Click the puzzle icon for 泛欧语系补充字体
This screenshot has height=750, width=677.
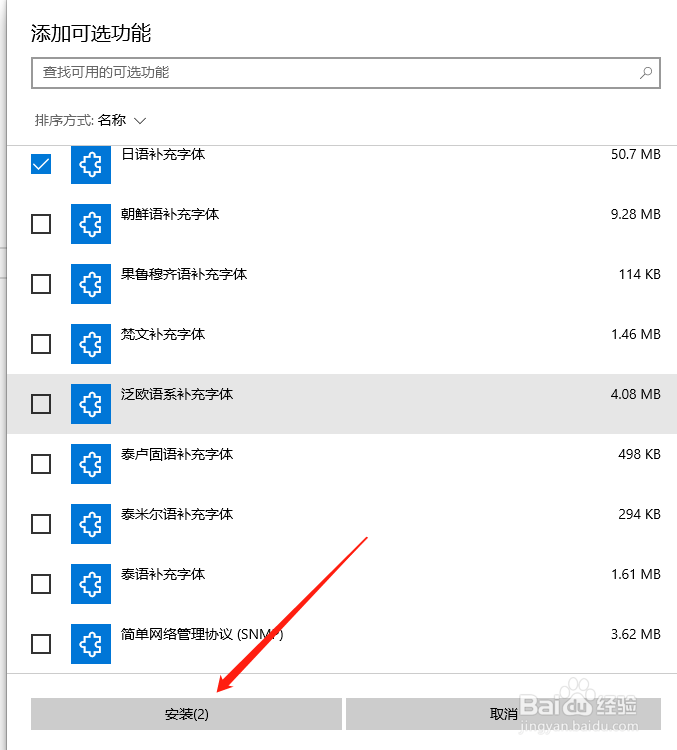point(91,404)
